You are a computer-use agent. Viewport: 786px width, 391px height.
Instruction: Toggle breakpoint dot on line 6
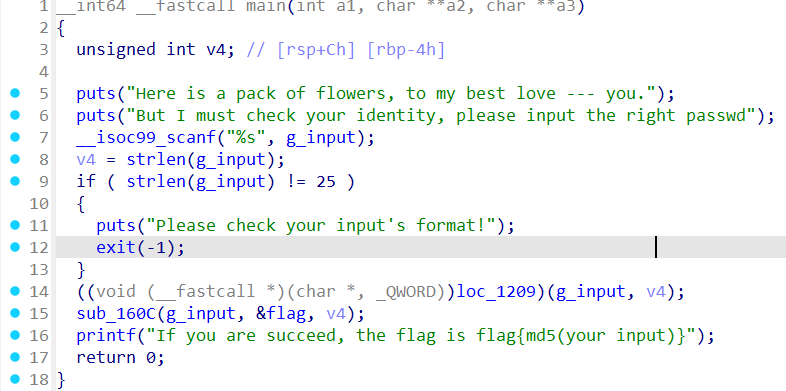[x=15, y=115]
